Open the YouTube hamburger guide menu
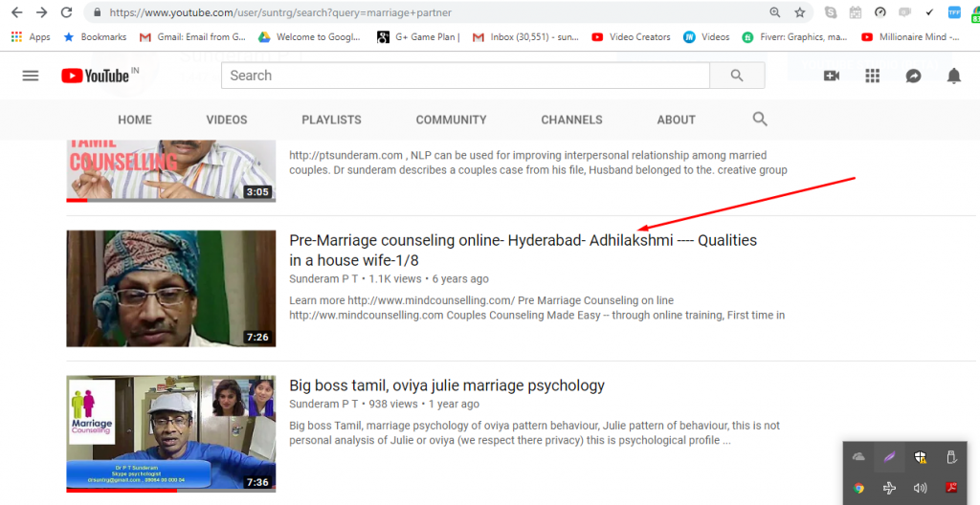 [x=30, y=76]
